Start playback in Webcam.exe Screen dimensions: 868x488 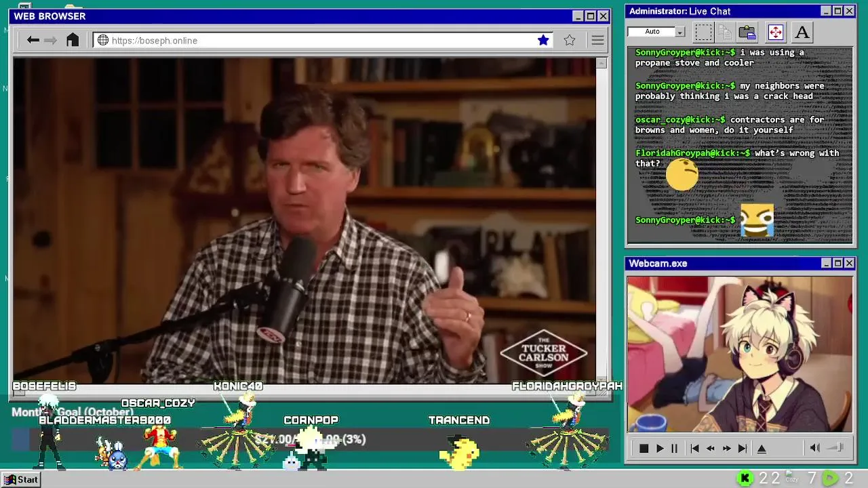point(659,448)
